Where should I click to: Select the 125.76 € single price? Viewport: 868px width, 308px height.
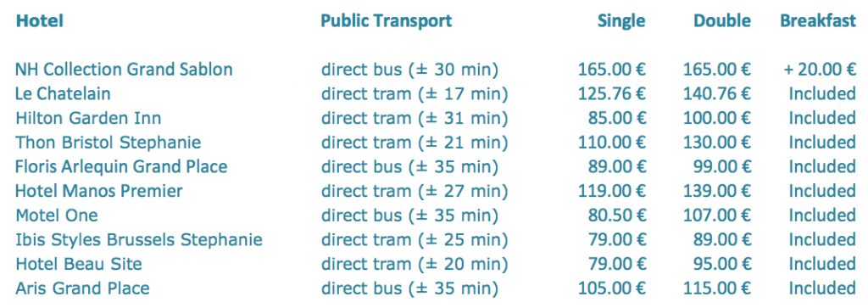tap(612, 93)
